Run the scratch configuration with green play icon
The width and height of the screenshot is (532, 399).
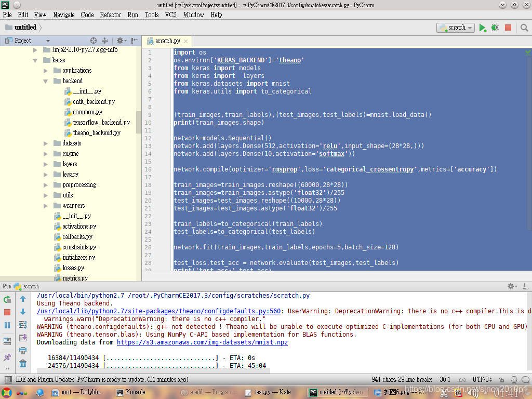pyautogui.click(x=482, y=28)
